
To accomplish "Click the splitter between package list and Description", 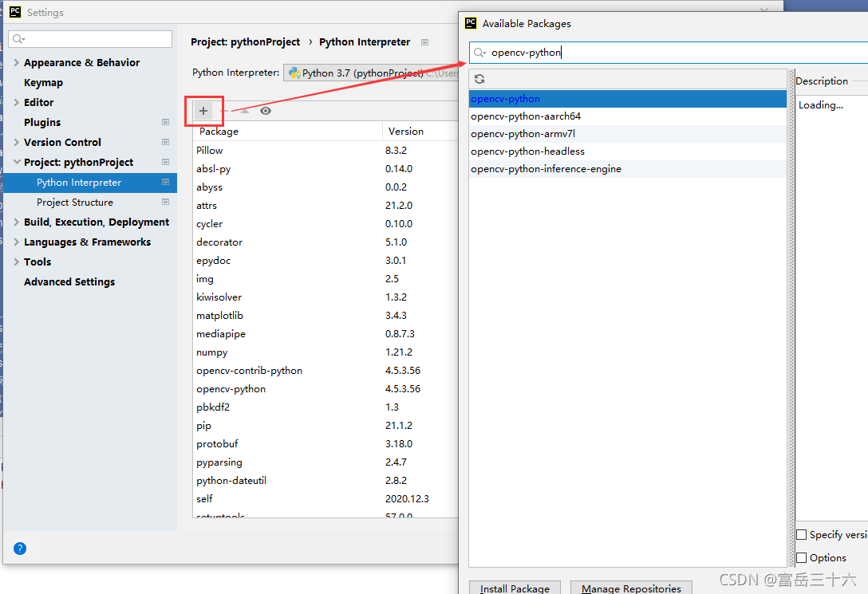I will click(791, 318).
